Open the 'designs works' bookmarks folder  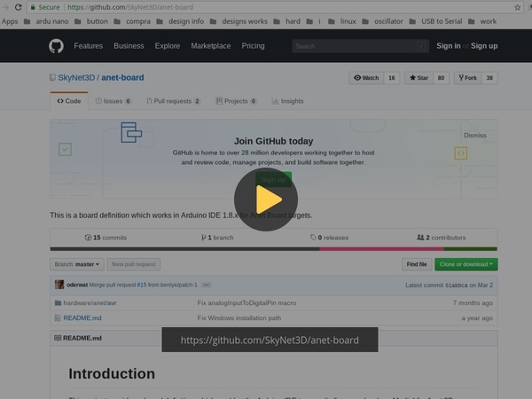pyautogui.click(x=239, y=21)
